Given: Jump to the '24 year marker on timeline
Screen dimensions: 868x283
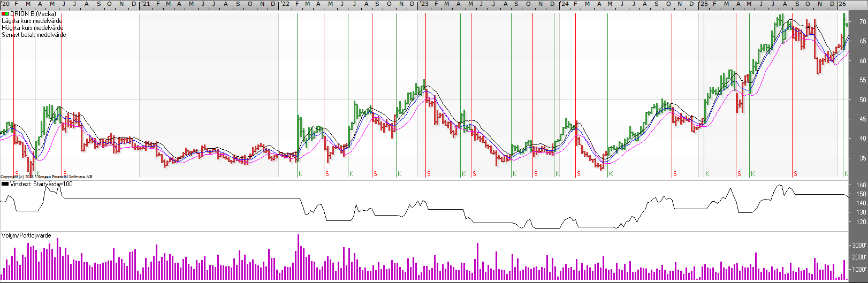Looking at the screenshot, I should point(565,4).
